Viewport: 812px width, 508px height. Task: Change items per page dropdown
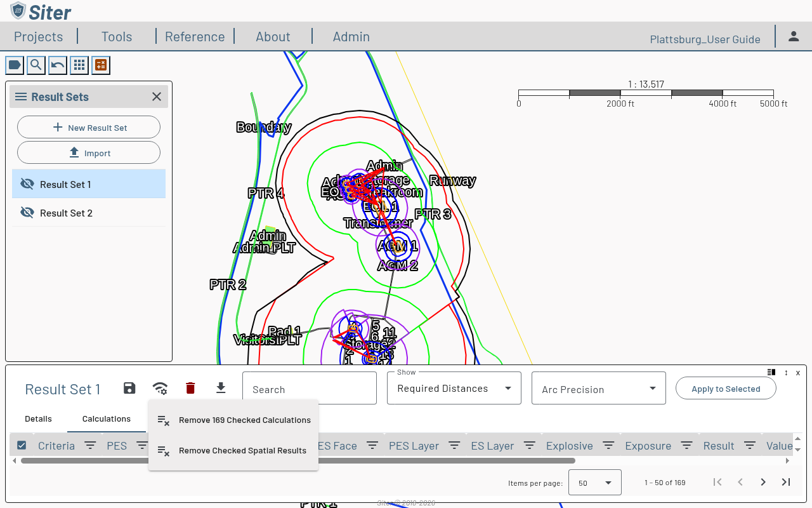coord(595,483)
